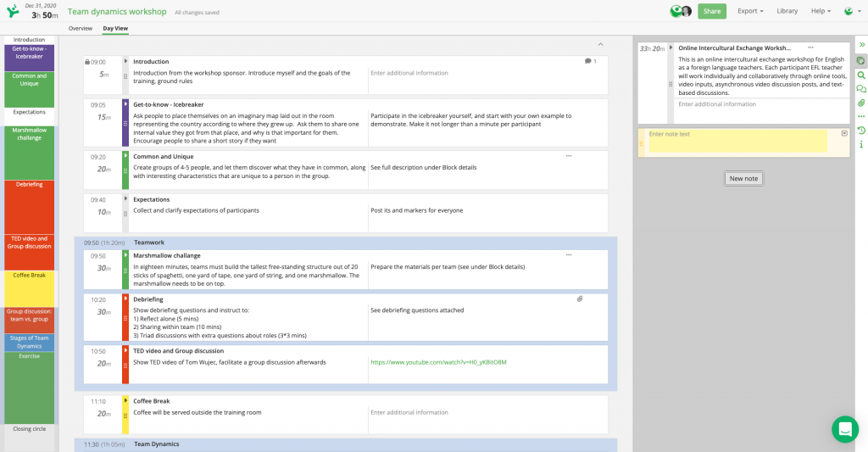Open the Help dropdown menu
Viewport: 868px width, 452px height.
(821, 11)
